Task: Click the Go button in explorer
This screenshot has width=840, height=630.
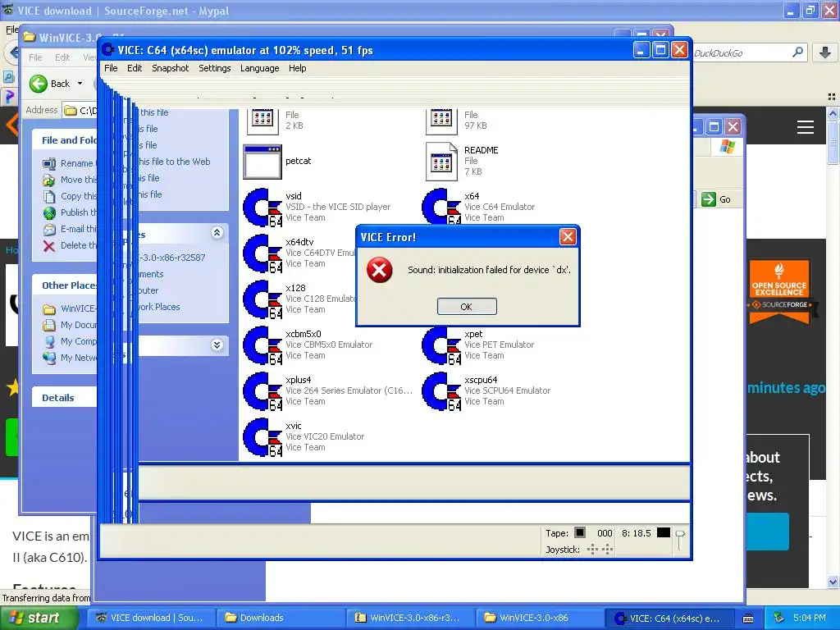Action: (715, 199)
